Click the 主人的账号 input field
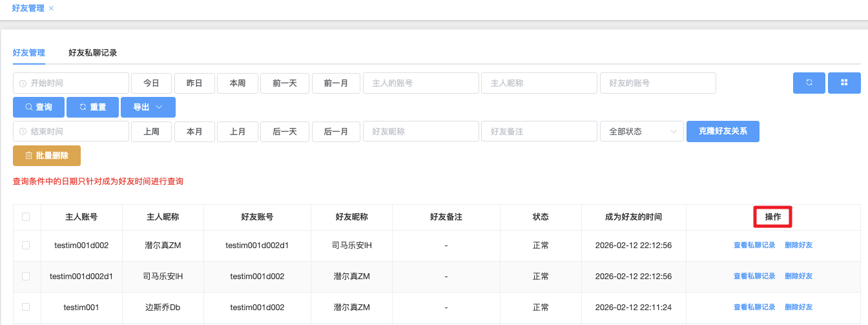 click(421, 83)
